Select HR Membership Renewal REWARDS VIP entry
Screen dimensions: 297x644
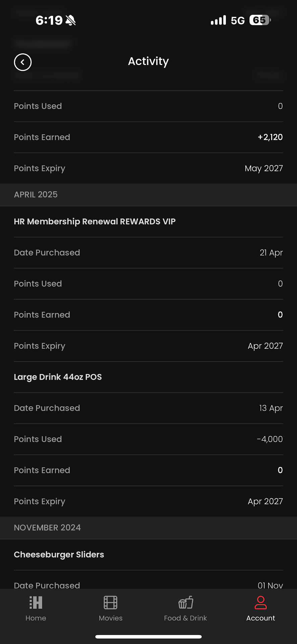coord(95,222)
